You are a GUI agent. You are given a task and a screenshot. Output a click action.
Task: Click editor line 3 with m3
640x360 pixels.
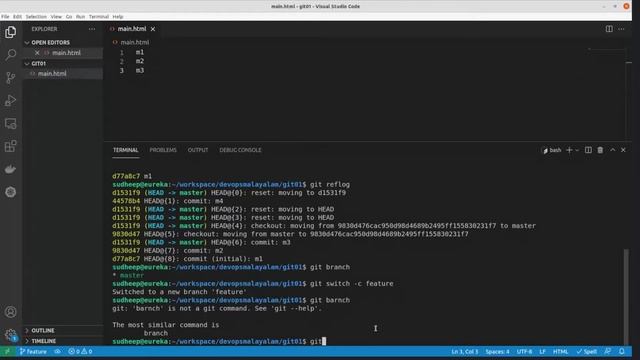tap(140, 71)
